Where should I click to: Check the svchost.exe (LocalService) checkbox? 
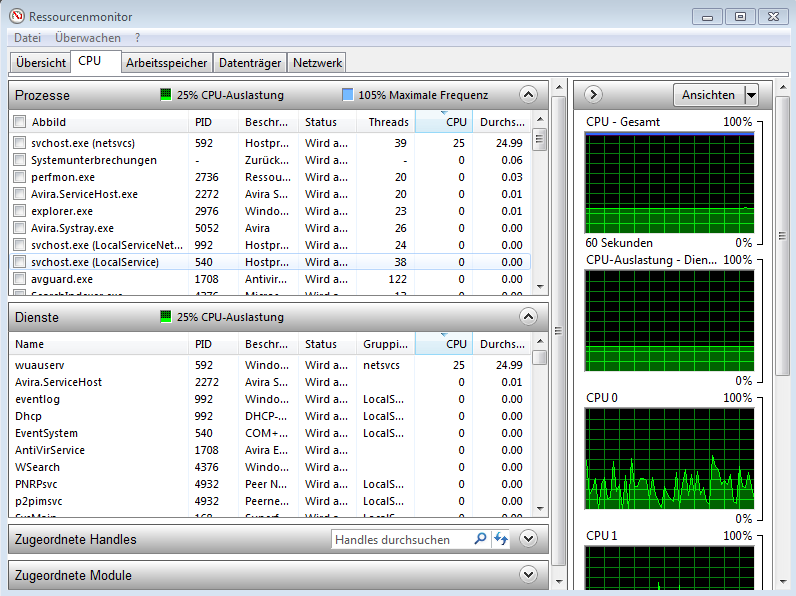pos(20,262)
